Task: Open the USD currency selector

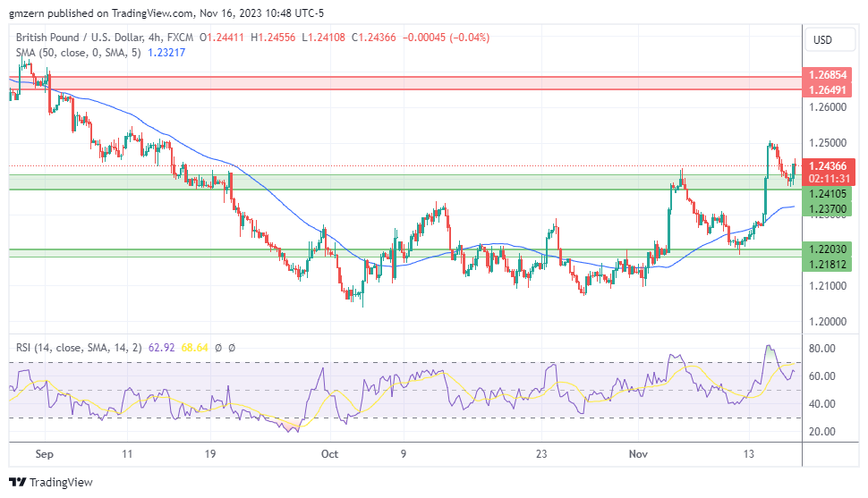Action: pos(830,40)
